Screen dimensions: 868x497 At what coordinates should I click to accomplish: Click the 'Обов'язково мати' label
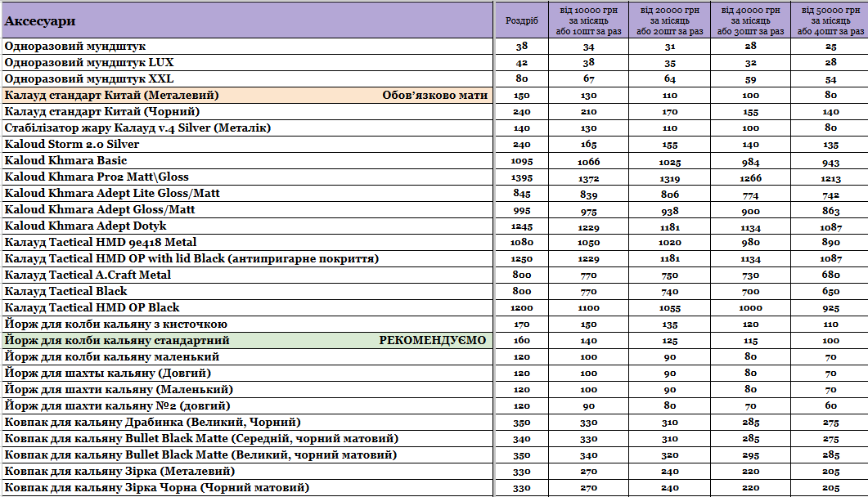(x=434, y=95)
